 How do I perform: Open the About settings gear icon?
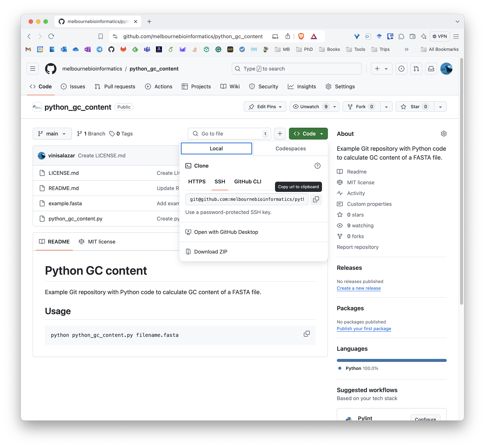[x=444, y=134]
